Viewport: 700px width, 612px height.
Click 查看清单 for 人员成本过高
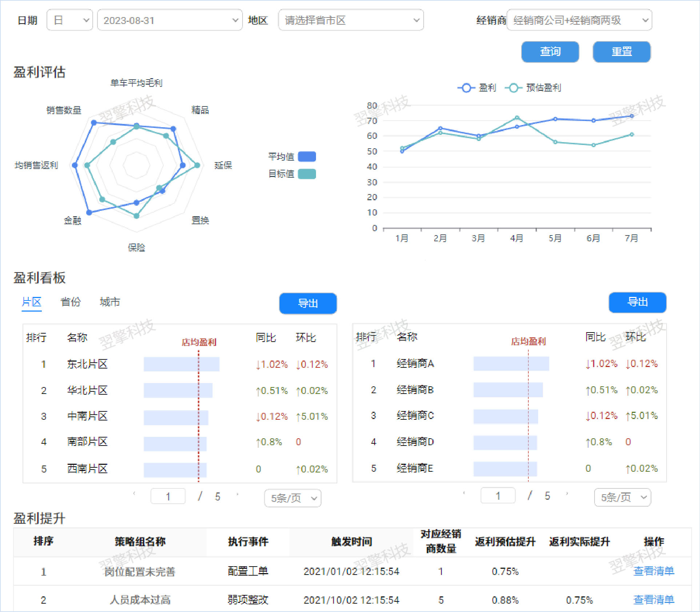[653, 600]
